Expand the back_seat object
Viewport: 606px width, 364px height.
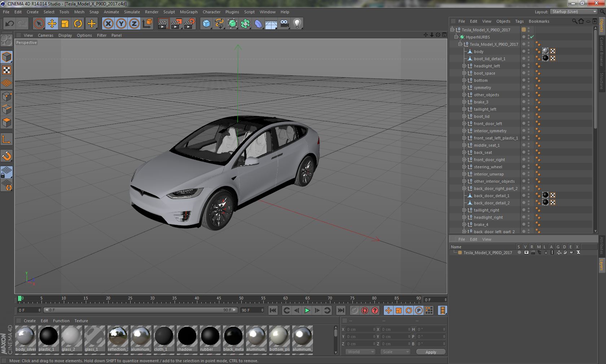(464, 152)
